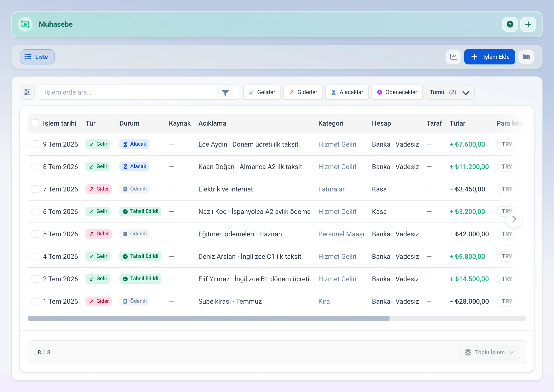Click the Personel Maaşı category cell
Viewport: 554px width, 392px height.
point(341,234)
